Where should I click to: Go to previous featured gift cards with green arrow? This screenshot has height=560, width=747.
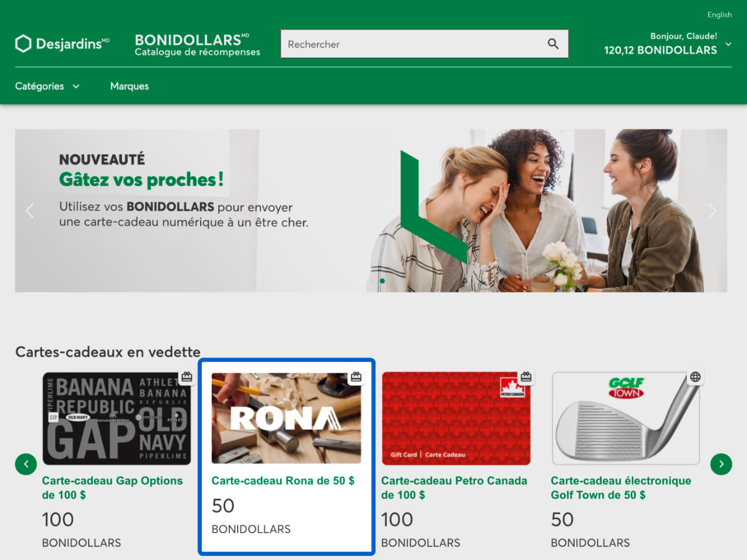coord(26,464)
